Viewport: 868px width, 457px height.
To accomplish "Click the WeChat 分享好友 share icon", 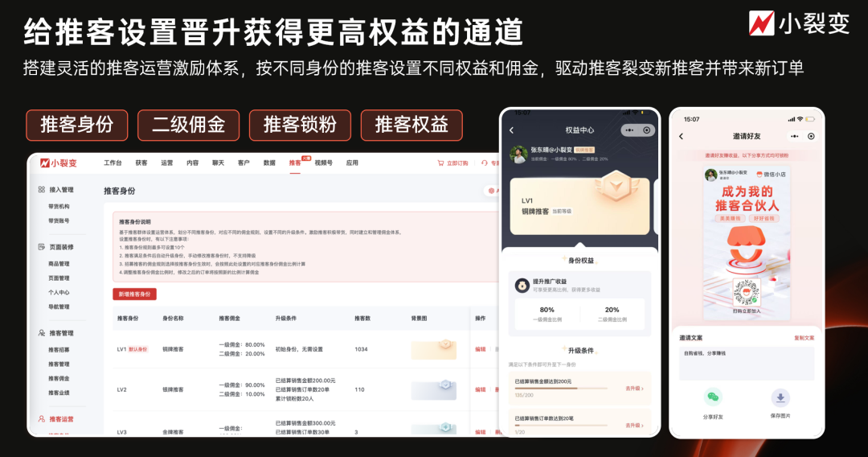I will pos(713,397).
